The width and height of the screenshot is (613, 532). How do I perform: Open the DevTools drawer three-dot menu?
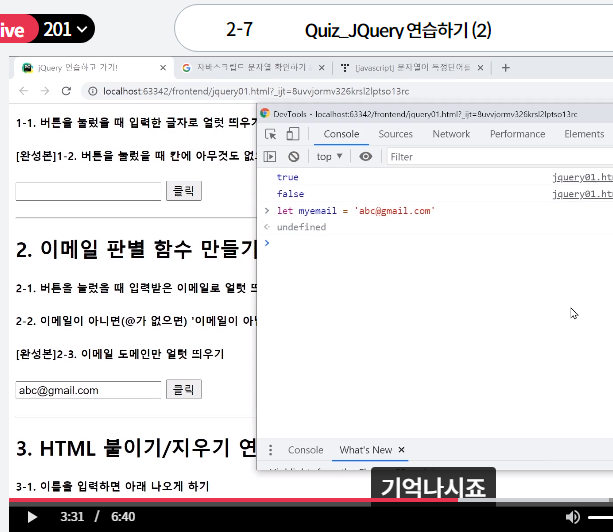[x=271, y=450]
